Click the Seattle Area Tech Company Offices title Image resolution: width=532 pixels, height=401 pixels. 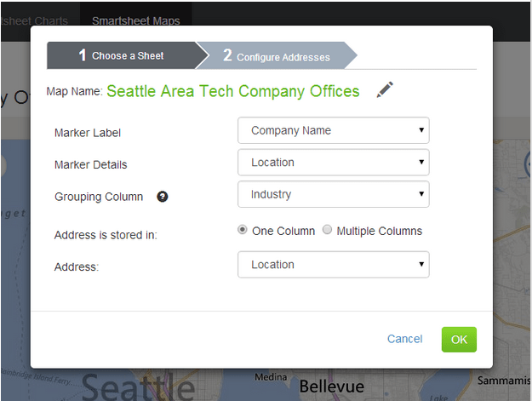[x=233, y=91]
